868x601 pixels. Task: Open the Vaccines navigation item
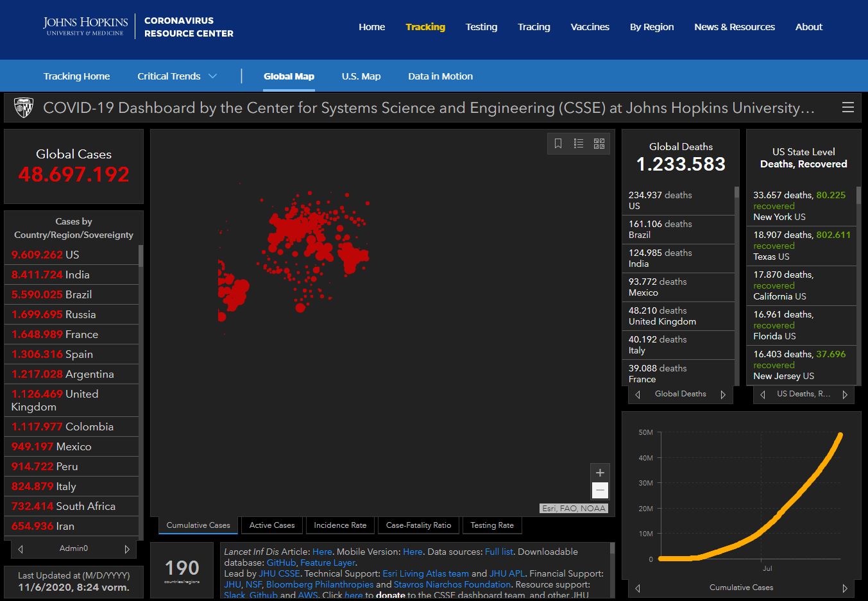point(590,27)
